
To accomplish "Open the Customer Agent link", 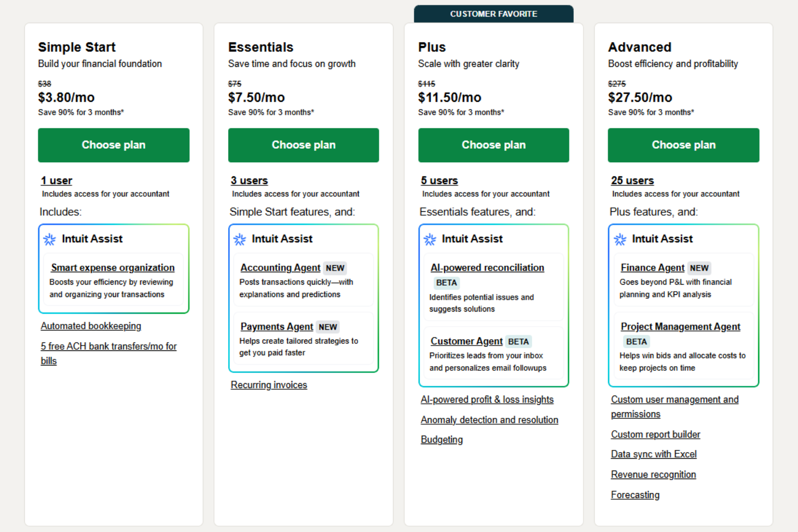I will coord(466,341).
